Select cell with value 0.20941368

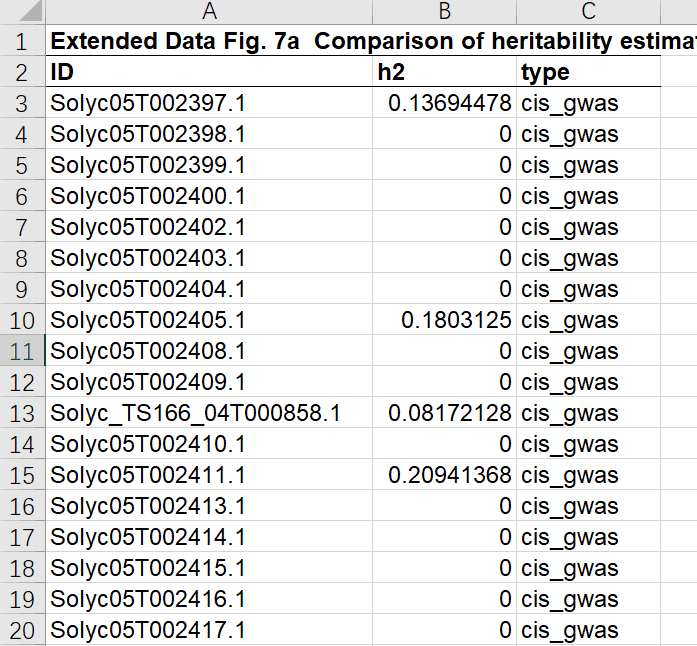tap(444, 475)
